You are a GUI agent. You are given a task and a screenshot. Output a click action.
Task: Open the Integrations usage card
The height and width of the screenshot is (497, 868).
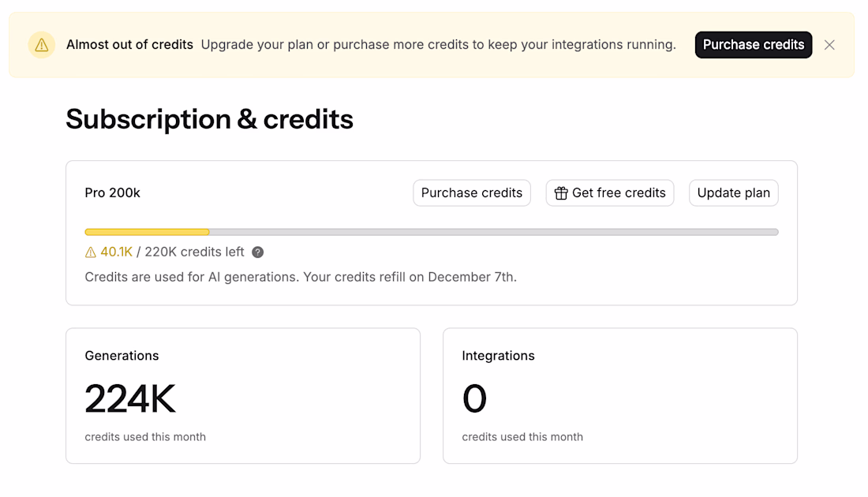tap(620, 395)
